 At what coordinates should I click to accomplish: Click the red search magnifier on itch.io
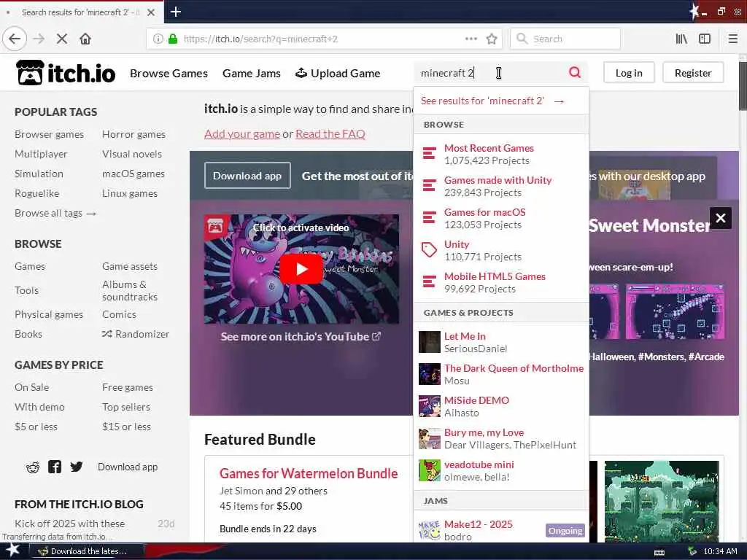[x=575, y=72]
